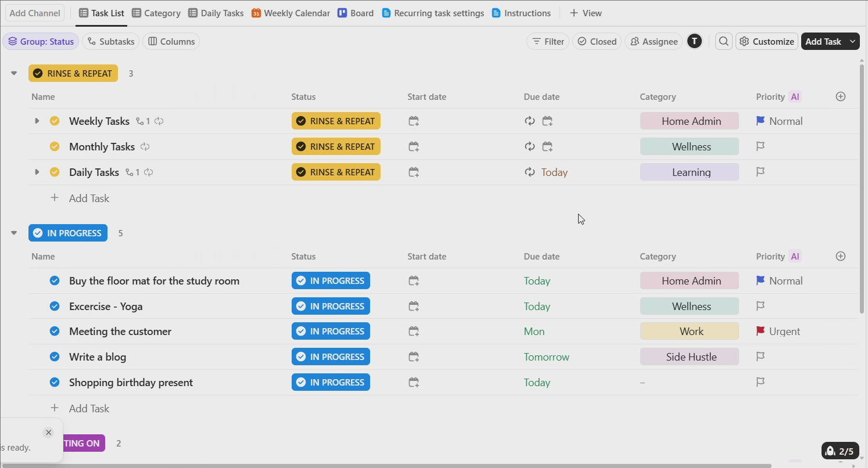Expand Weekly Tasks subtasks
This screenshot has height=468, width=868.
pos(37,121)
